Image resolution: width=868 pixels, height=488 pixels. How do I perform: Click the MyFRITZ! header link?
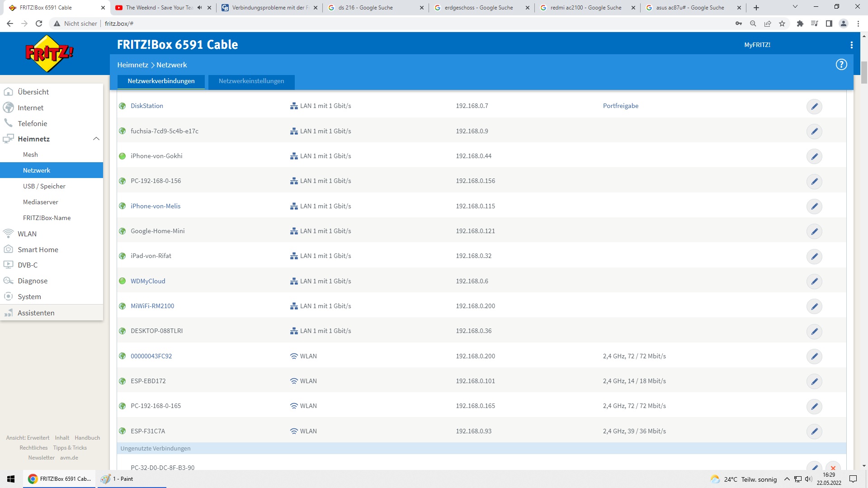click(x=757, y=45)
